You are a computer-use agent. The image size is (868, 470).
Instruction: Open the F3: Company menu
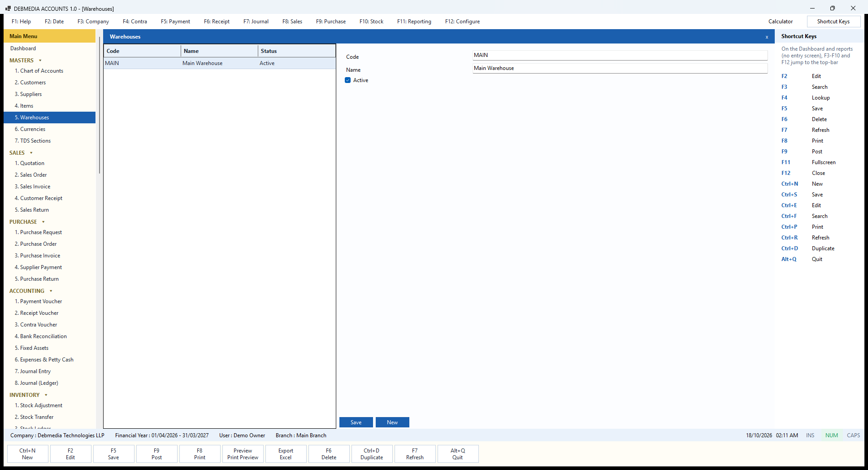(93, 22)
